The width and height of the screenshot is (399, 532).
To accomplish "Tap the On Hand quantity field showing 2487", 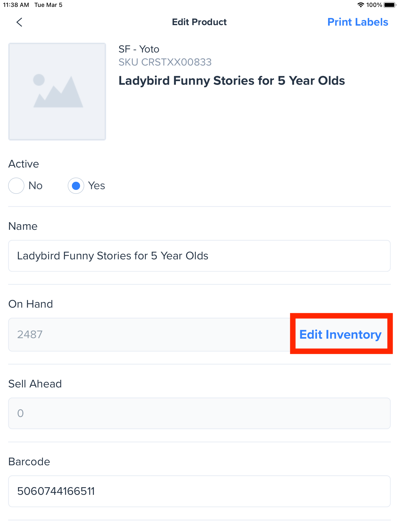I will [148, 334].
